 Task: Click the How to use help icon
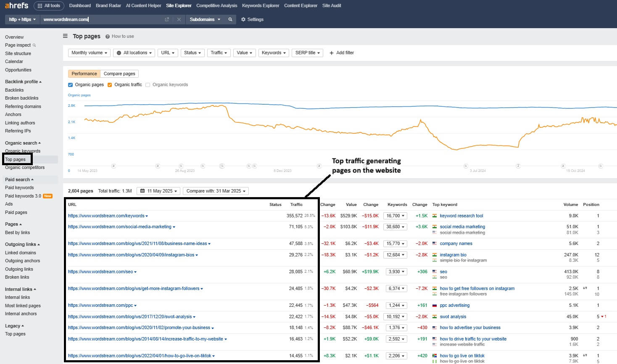(108, 37)
